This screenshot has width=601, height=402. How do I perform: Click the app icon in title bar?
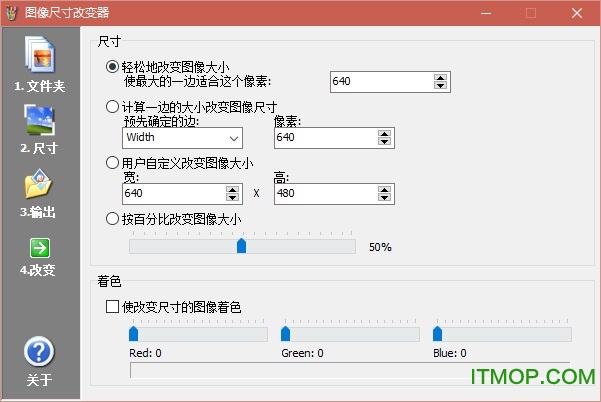(13, 13)
